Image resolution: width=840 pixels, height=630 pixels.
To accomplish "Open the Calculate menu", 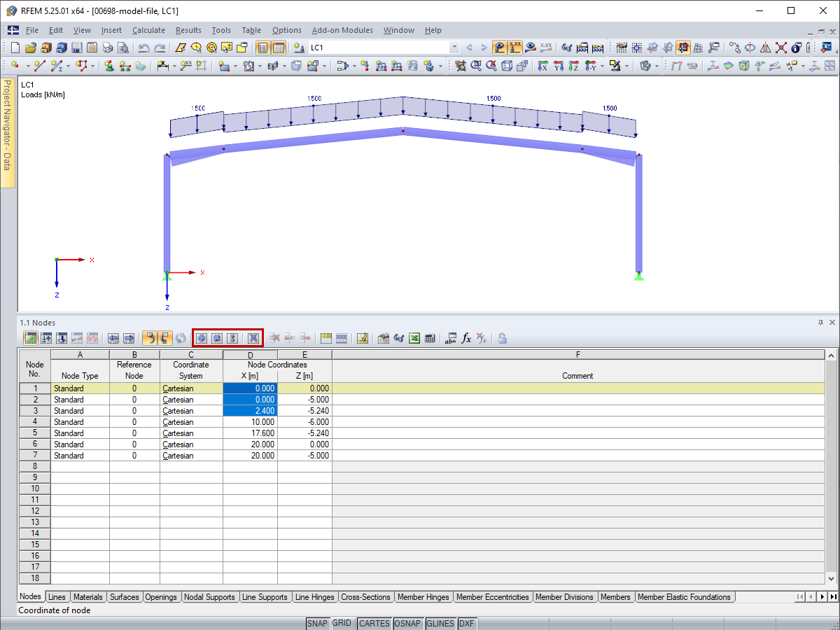I will click(148, 30).
